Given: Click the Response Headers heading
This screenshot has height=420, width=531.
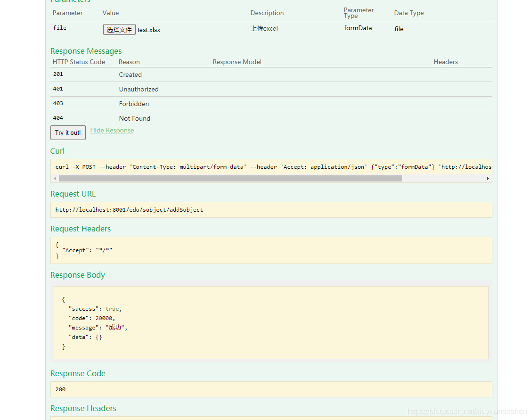Looking at the screenshot, I should [x=83, y=409].
